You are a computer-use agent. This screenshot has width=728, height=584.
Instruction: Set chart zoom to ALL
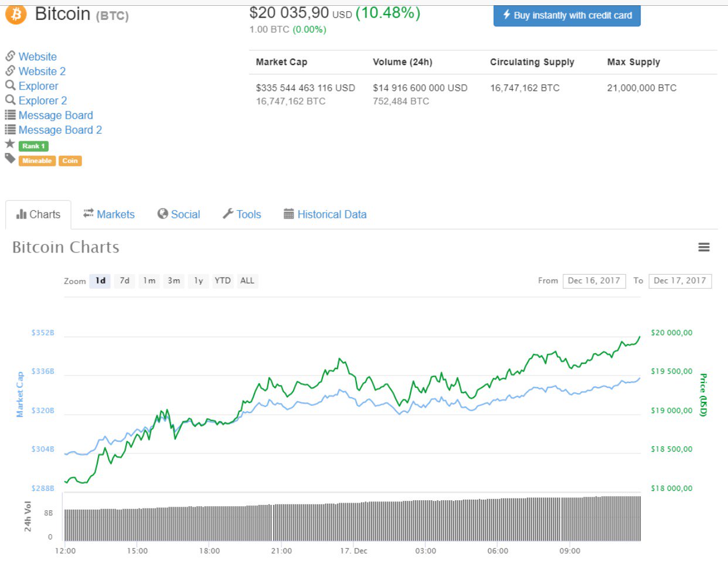pos(247,281)
